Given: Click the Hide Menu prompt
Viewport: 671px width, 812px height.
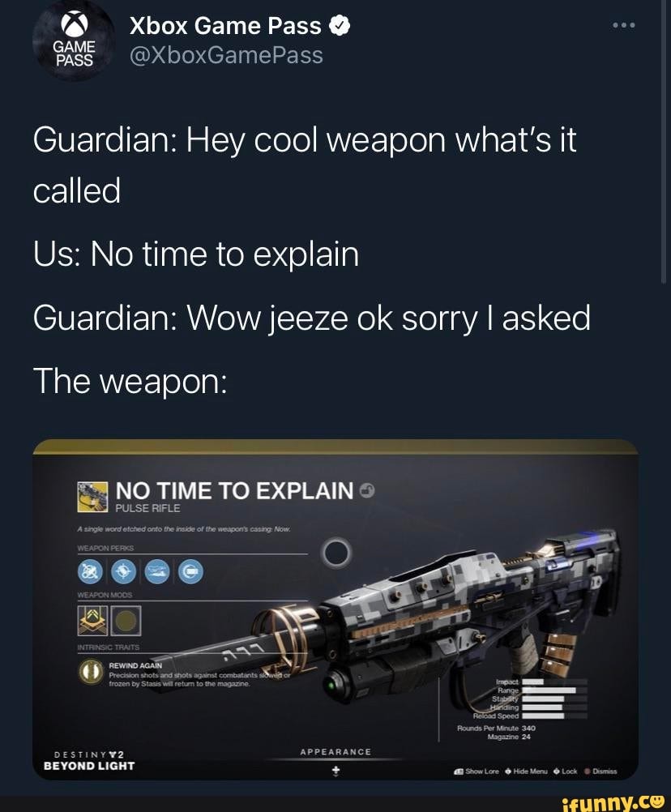Looking at the screenshot, I should [x=526, y=771].
